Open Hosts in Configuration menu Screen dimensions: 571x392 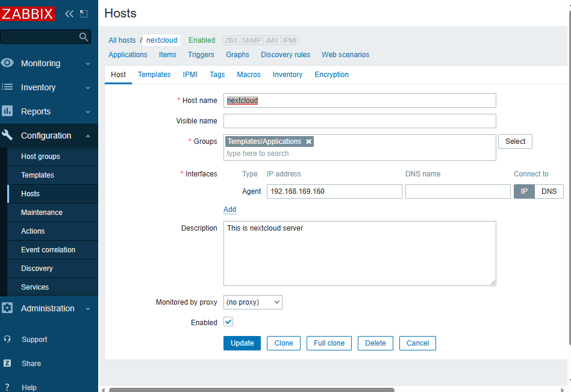pos(52,194)
